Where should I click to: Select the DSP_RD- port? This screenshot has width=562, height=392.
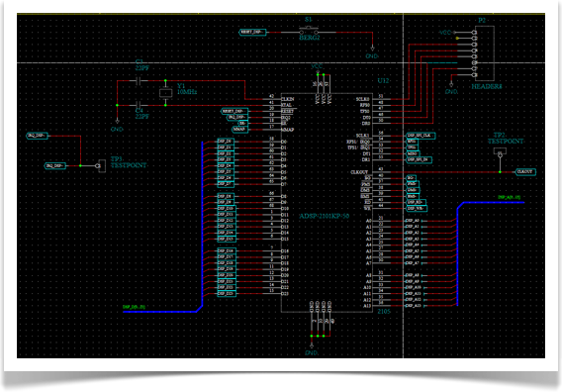click(x=416, y=202)
